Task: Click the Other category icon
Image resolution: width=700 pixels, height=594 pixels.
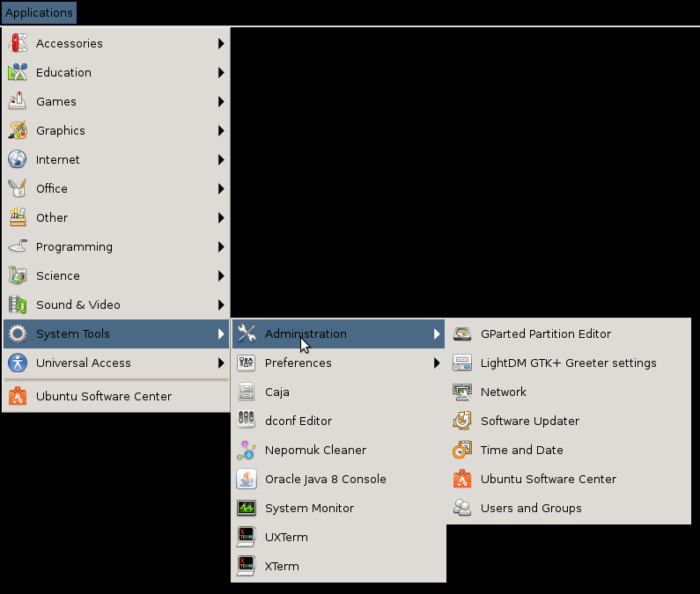Action: pyautogui.click(x=18, y=217)
